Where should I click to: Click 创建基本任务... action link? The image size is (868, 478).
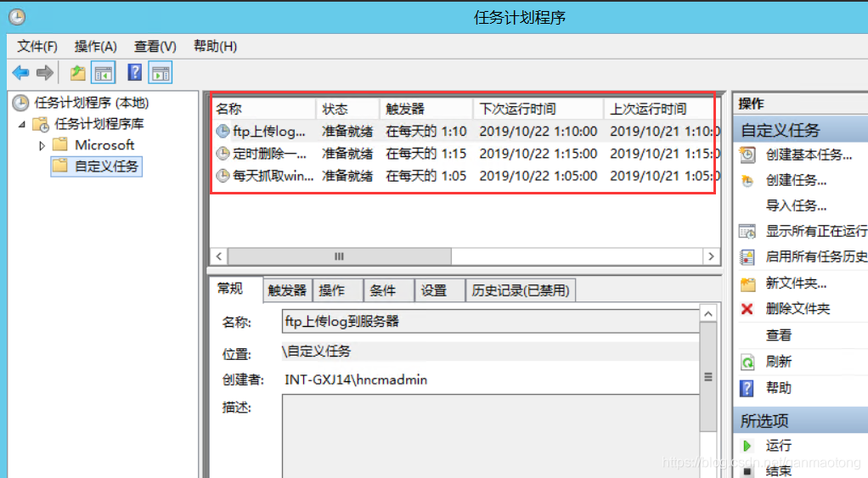(809, 155)
